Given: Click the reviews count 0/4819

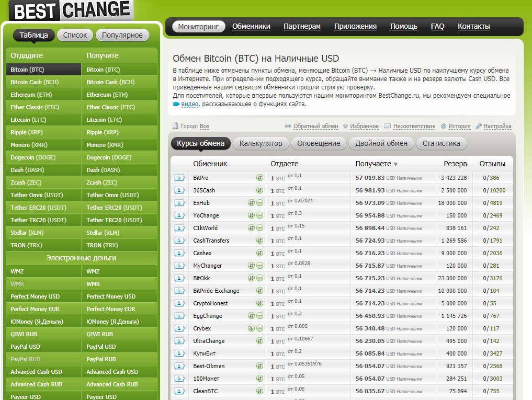Looking at the screenshot, I should pyautogui.click(x=493, y=203).
